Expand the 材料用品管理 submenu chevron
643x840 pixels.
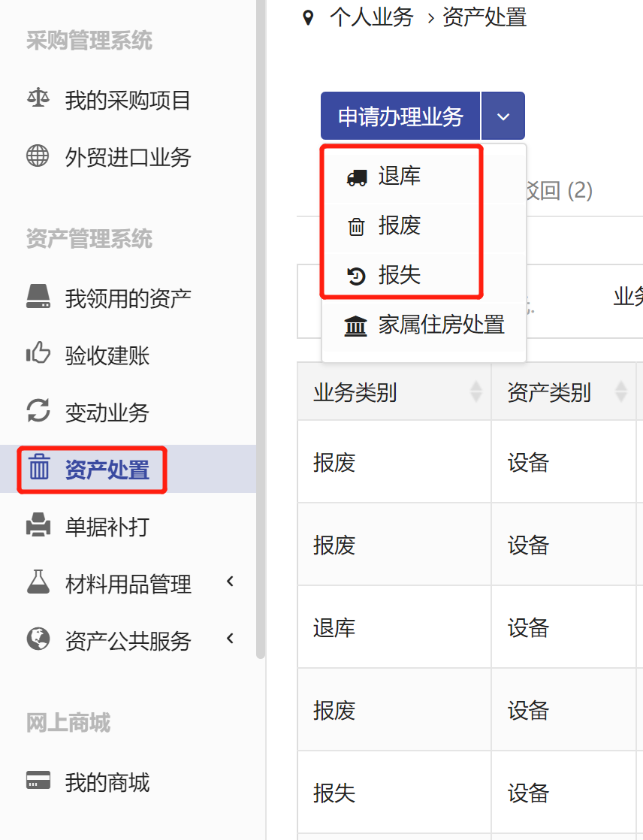[231, 582]
